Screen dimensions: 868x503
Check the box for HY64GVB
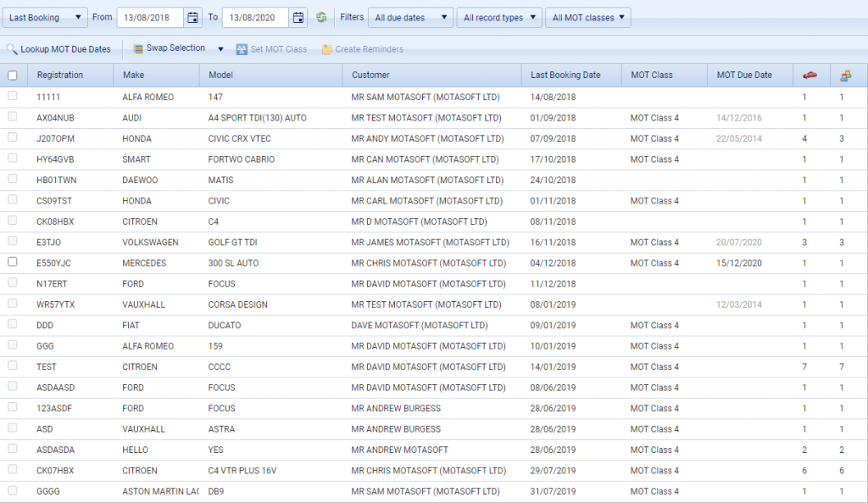13,158
